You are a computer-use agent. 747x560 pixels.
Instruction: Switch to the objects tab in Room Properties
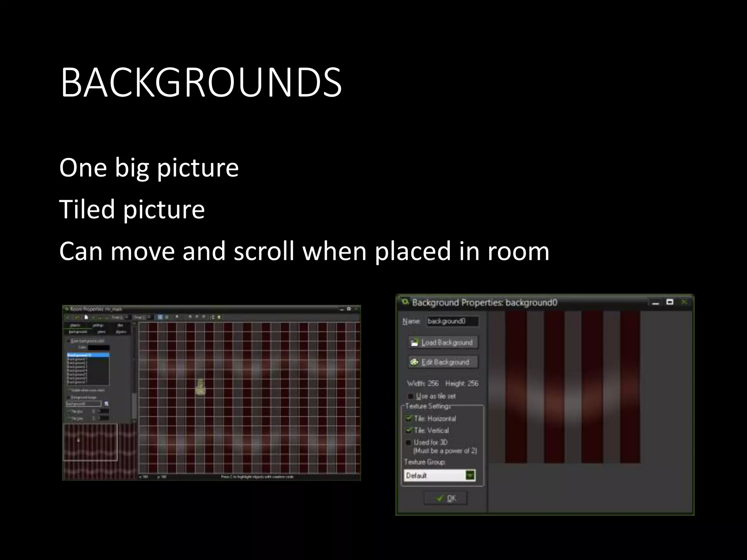(75, 325)
